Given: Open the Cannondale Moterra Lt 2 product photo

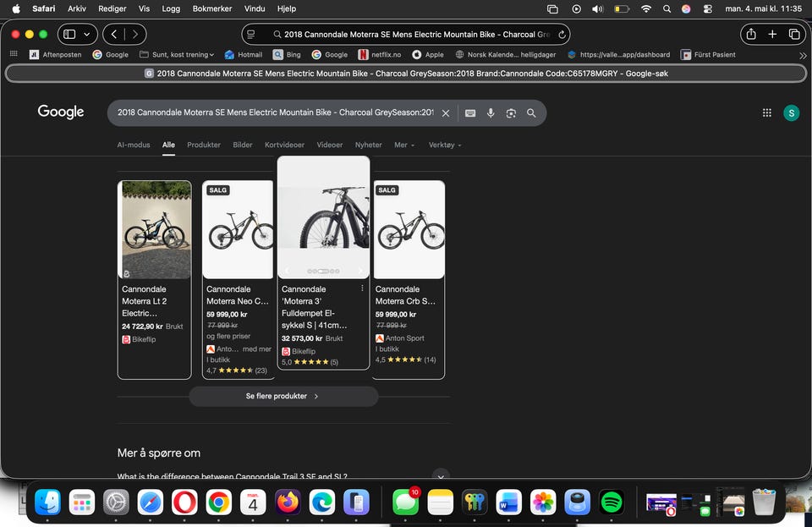Looking at the screenshot, I should (x=154, y=230).
